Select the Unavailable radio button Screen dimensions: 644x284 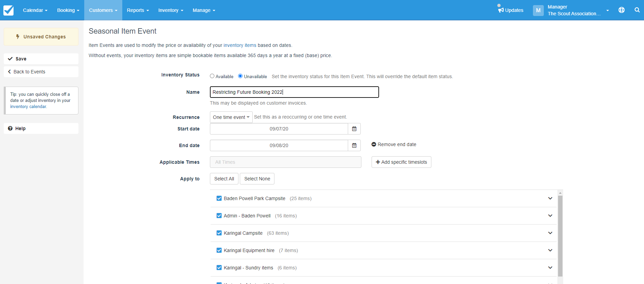click(x=240, y=76)
